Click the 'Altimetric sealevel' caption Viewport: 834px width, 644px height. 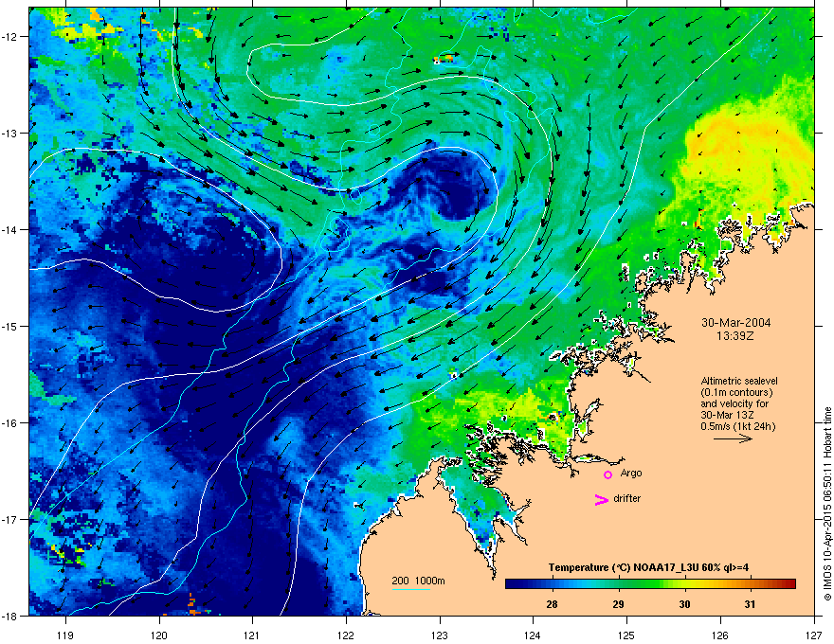tap(739, 381)
